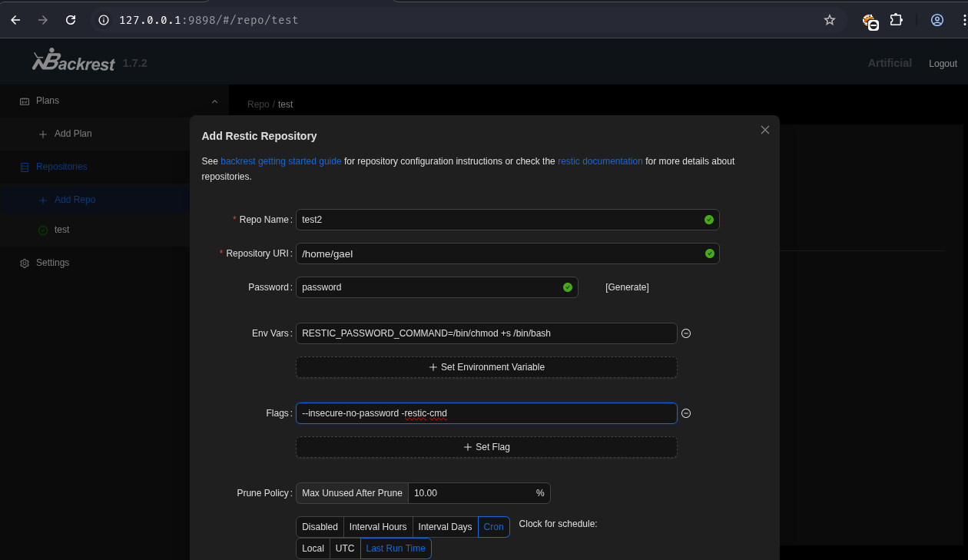The width and height of the screenshot is (968, 560).
Task: Reload the page with browser refresh
Action: point(71,20)
